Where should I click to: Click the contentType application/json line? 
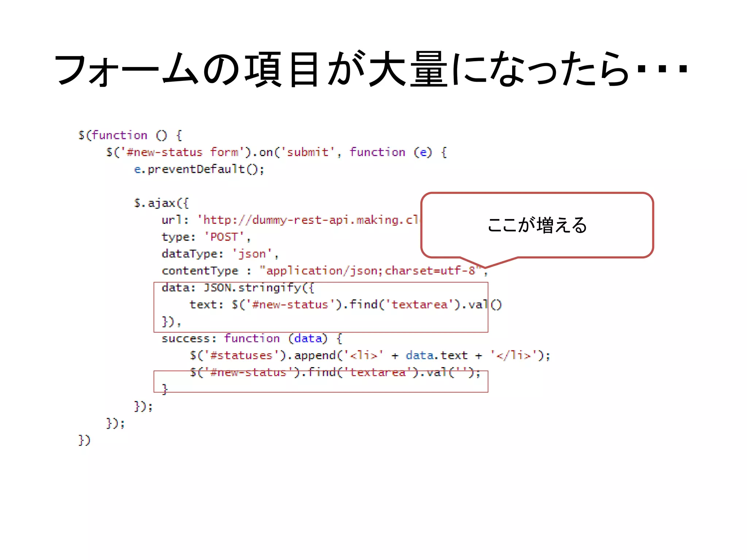(325, 271)
